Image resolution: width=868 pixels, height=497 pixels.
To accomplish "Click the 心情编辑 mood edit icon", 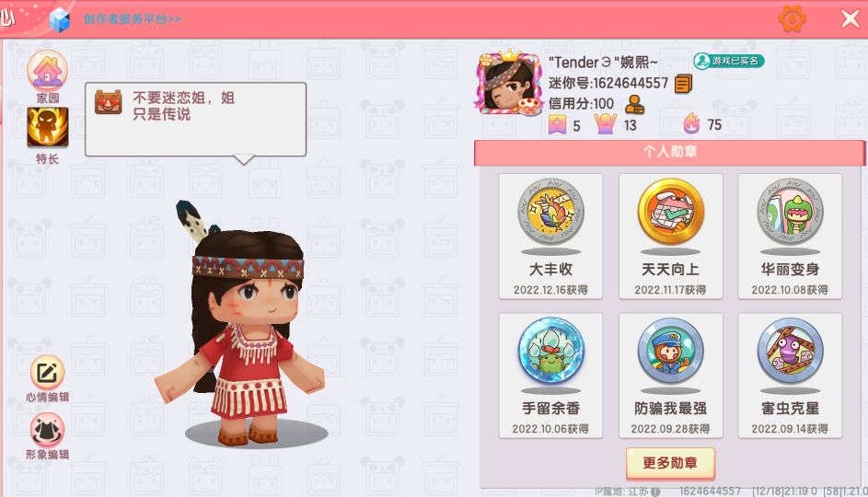I will pyautogui.click(x=47, y=373).
